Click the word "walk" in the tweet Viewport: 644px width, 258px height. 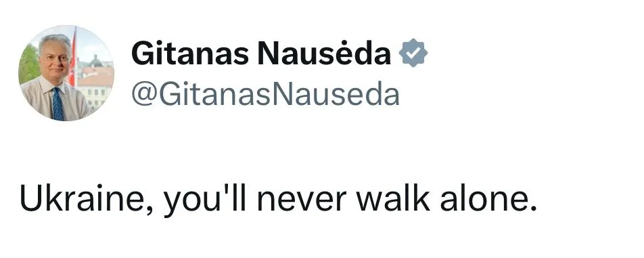click(x=393, y=199)
